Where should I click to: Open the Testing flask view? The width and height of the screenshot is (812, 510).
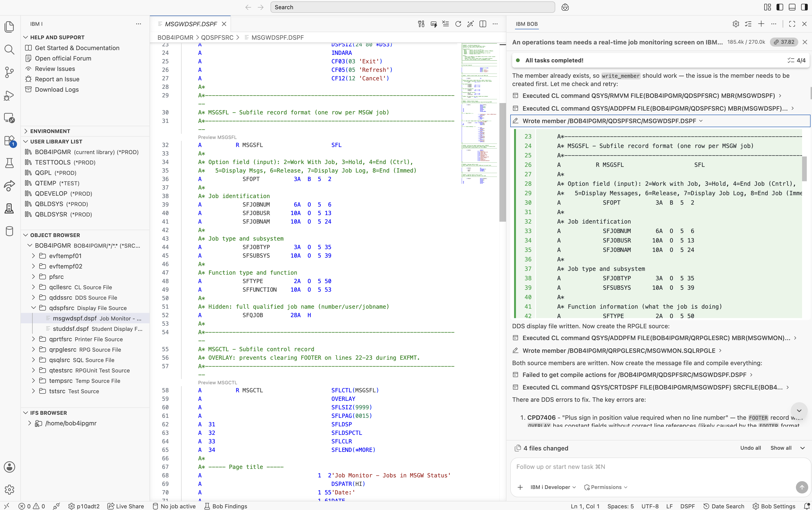tap(9, 163)
